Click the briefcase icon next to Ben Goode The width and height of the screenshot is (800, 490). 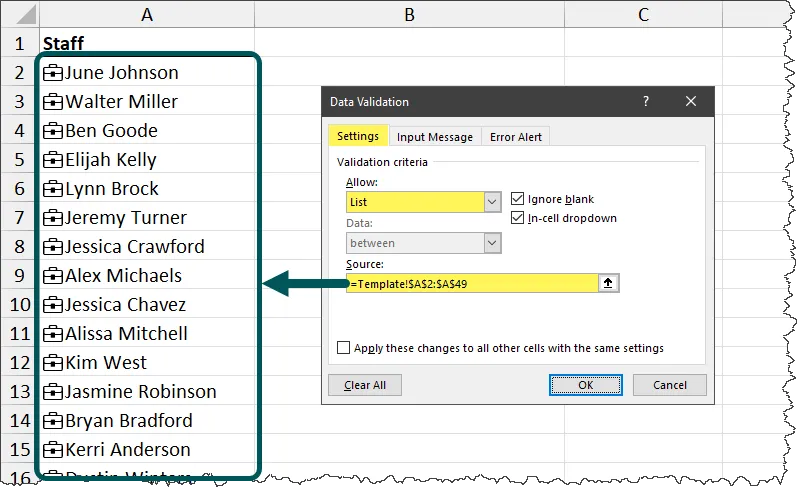click(x=53, y=131)
